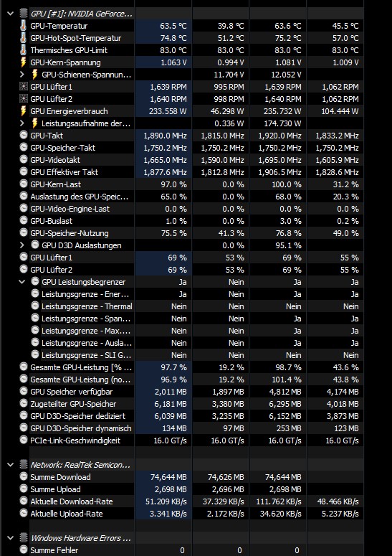The width and height of the screenshot is (392, 556).
Task: Click the 74,644 MB current download total
Action: tap(168, 477)
